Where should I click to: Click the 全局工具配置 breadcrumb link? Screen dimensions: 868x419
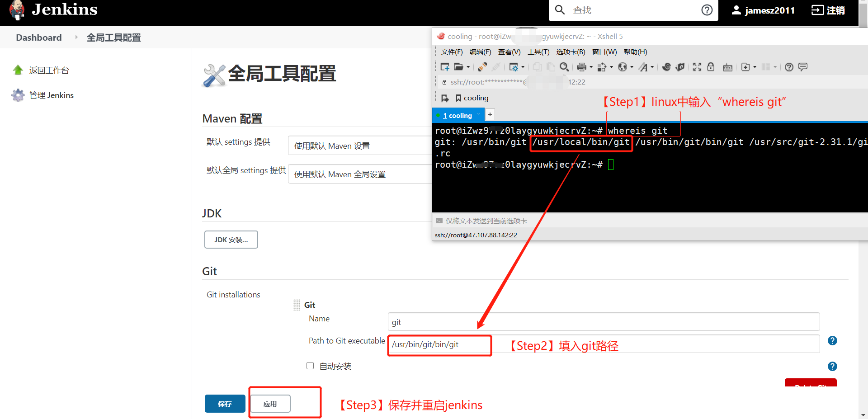[x=114, y=38]
